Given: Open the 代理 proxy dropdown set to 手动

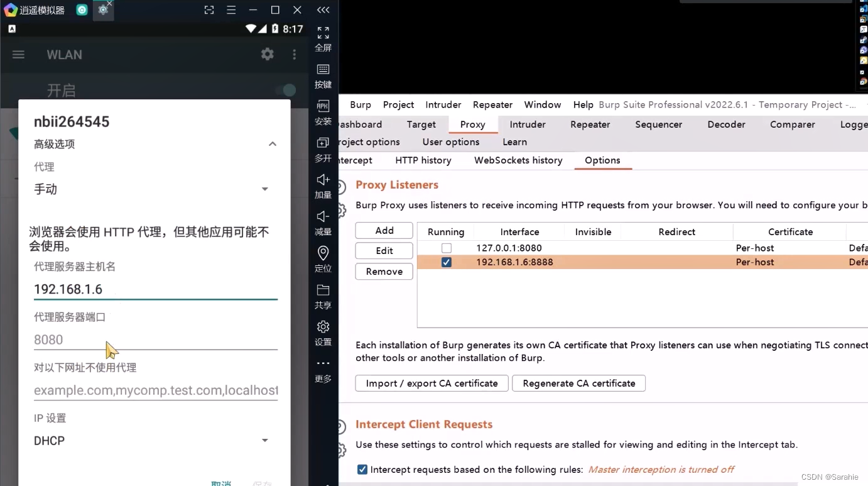Looking at the screenshot, I should click(x=152, y=189).
